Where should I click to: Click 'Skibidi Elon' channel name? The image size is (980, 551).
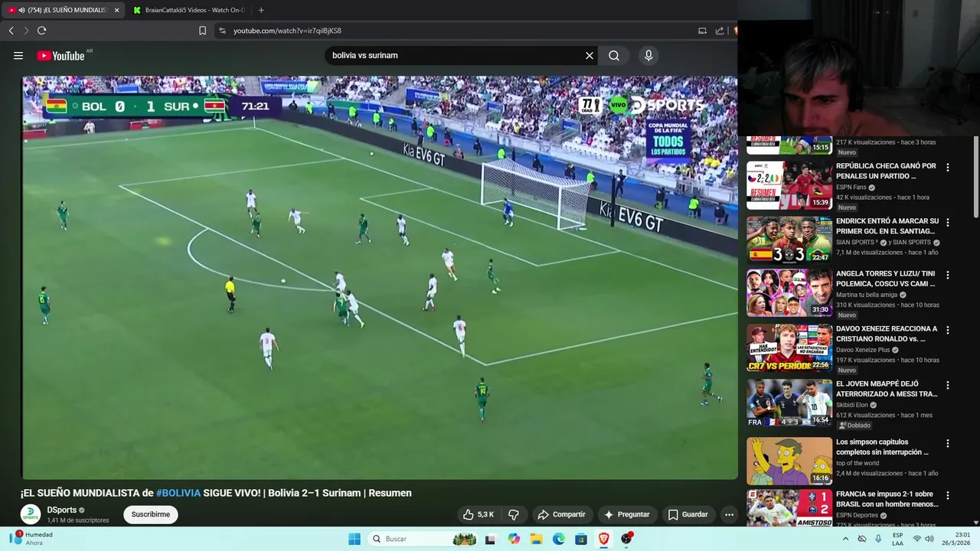click(852, 405)
